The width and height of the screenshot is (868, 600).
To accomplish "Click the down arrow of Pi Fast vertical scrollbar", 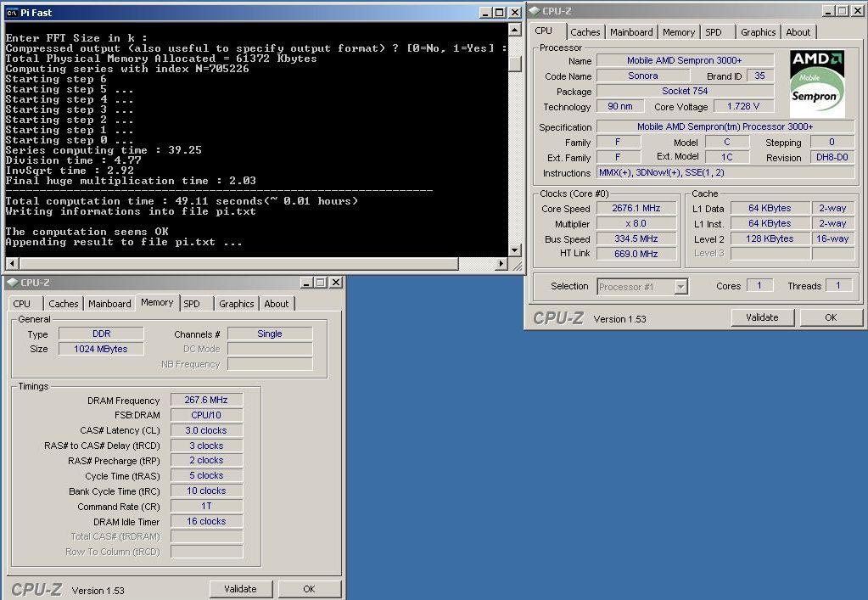I will [x=514, y=250].
